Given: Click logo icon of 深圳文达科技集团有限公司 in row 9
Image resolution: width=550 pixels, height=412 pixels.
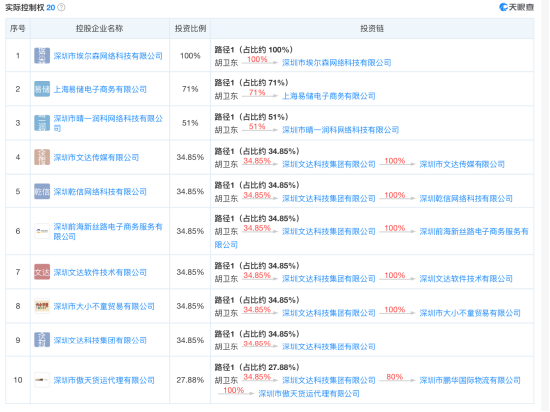Looking at the screenshot, I should pyautogui.click(x=42, y=340).
